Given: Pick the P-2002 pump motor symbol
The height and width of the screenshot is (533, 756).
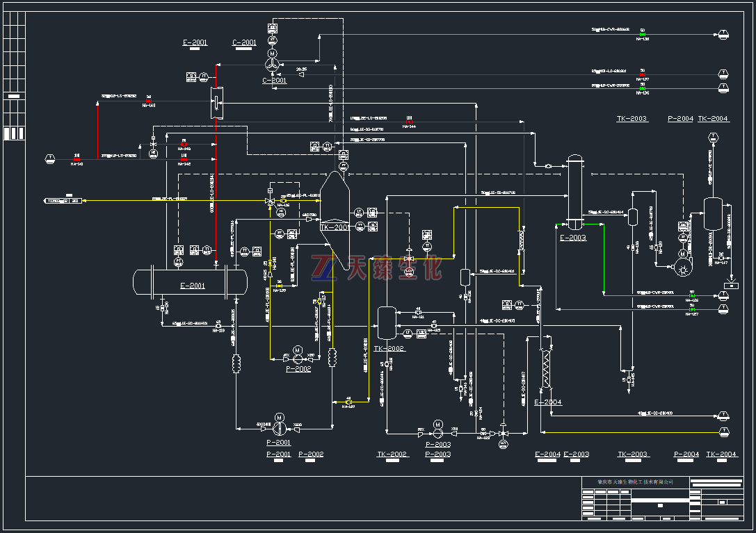Looking at the screenshot, I should click(298, 350).
